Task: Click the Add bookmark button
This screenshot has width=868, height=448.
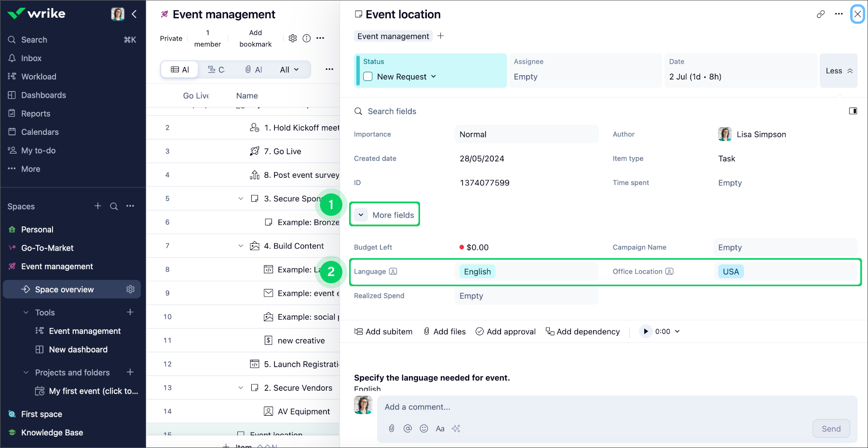Action: pyautogui.click(x=255, y=38)
